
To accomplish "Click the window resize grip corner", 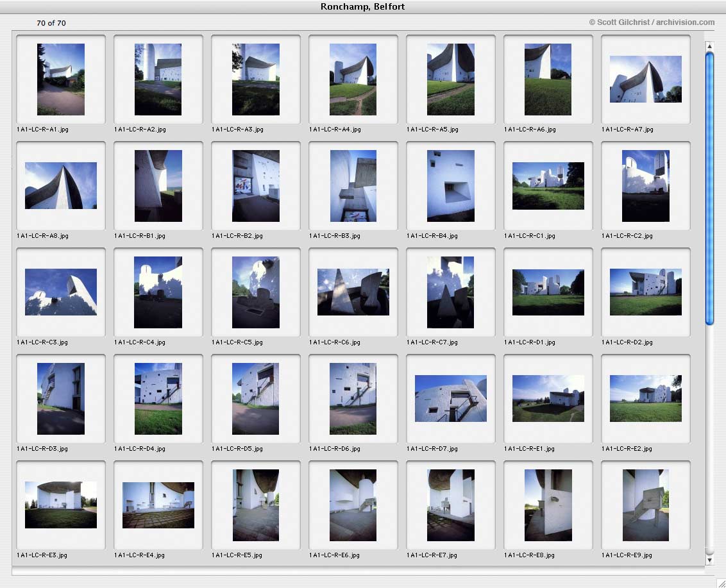I will click(720, 582).
